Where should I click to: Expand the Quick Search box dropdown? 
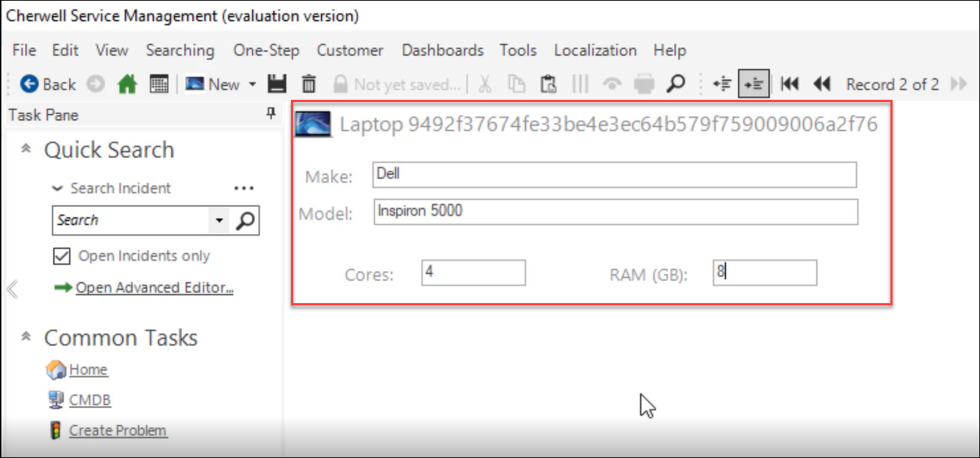point(219,220)
